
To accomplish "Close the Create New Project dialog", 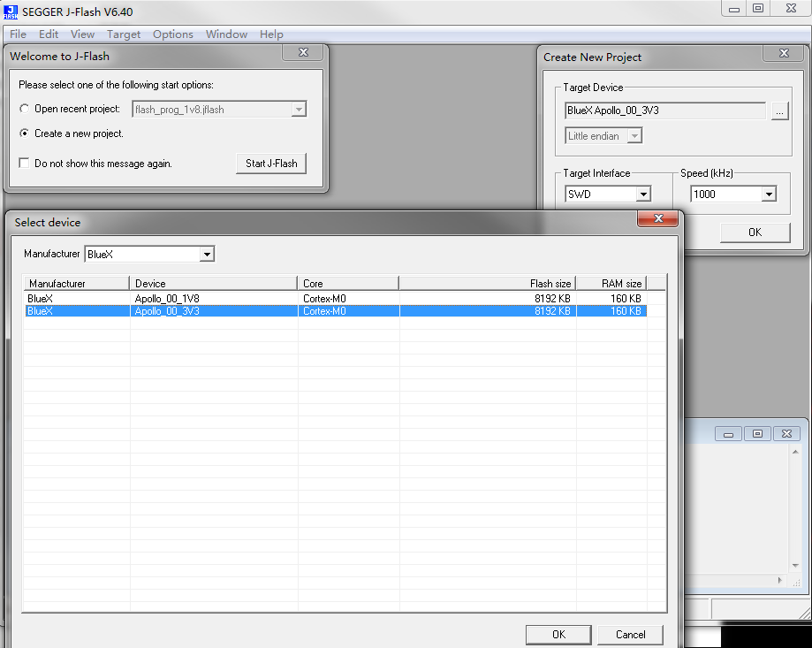I will click(x=784, y=53).
